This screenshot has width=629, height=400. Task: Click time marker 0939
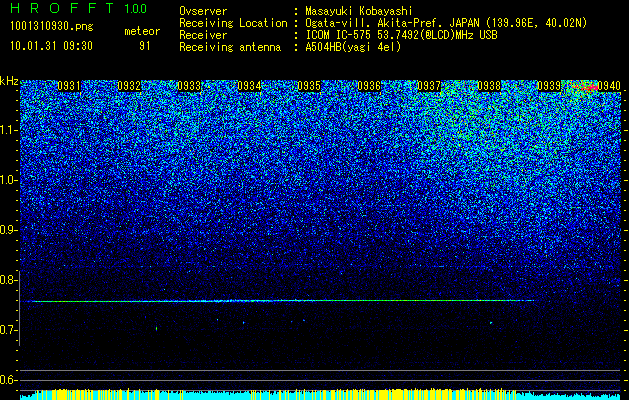pyautogui.click(x=549, y=86)
